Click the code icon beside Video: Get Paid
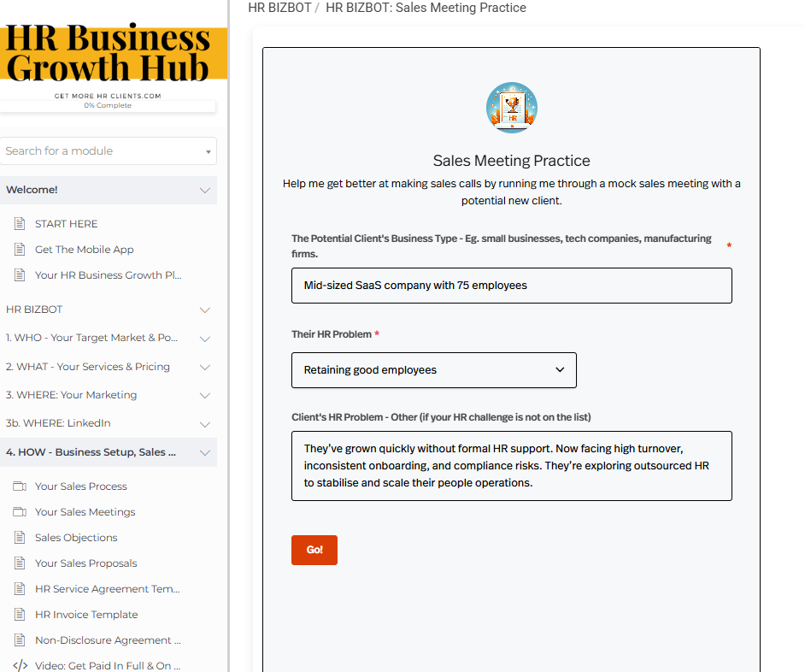Viewport: 805px width, 672px height. [20, 666]
